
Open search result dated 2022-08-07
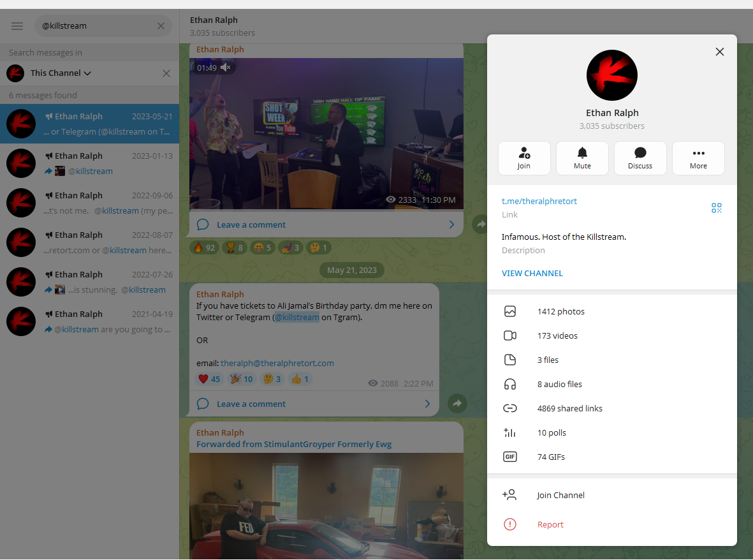(x=89, y=242)
